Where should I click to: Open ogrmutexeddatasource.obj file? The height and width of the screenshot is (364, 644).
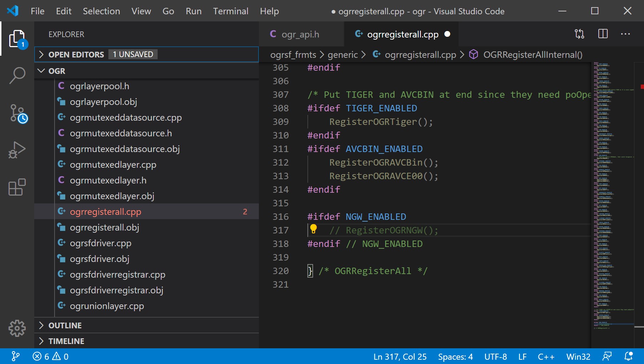pyautogui.click(x=147, y=149)
